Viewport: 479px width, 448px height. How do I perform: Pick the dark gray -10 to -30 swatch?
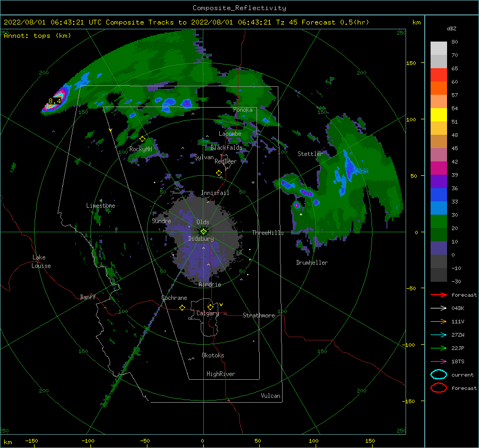[x=439, y=274]
